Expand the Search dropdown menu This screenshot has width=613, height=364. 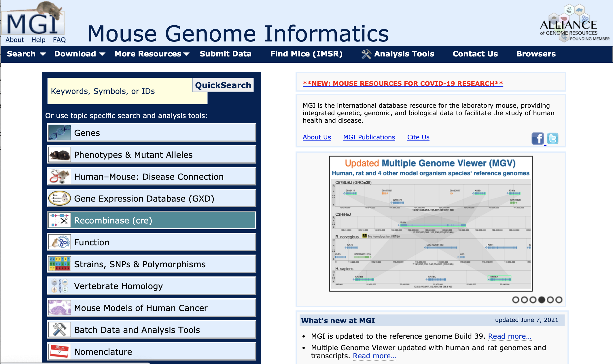tap(26, 54)
